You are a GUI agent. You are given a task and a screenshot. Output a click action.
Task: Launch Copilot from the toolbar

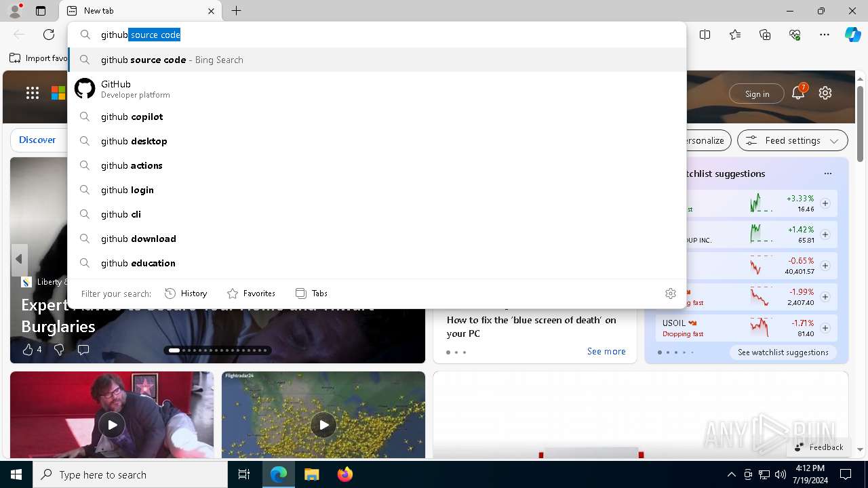tap(852, 35)
